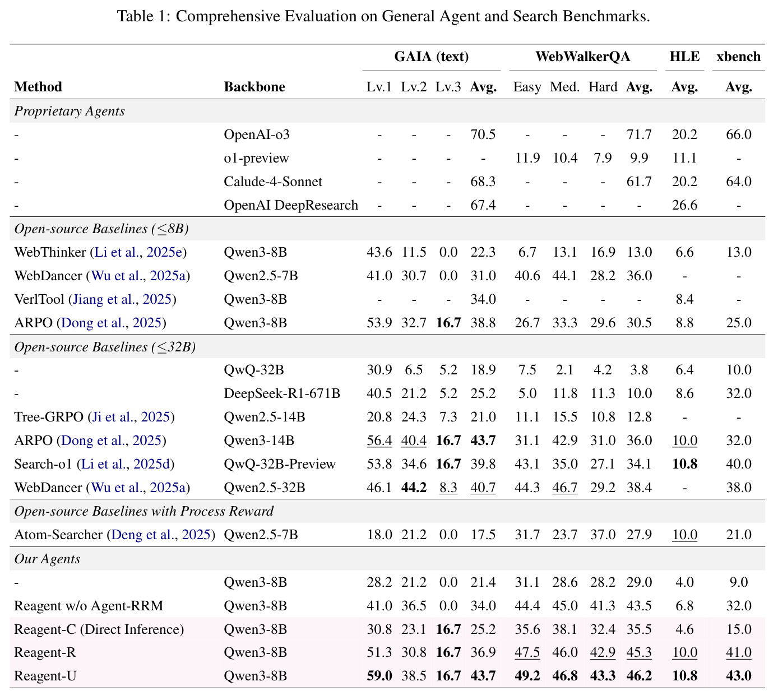Click Wu et al., 2025a in the Qwen2.5-7B row
This screenshot has width=778, height=700.
point(137,276)
